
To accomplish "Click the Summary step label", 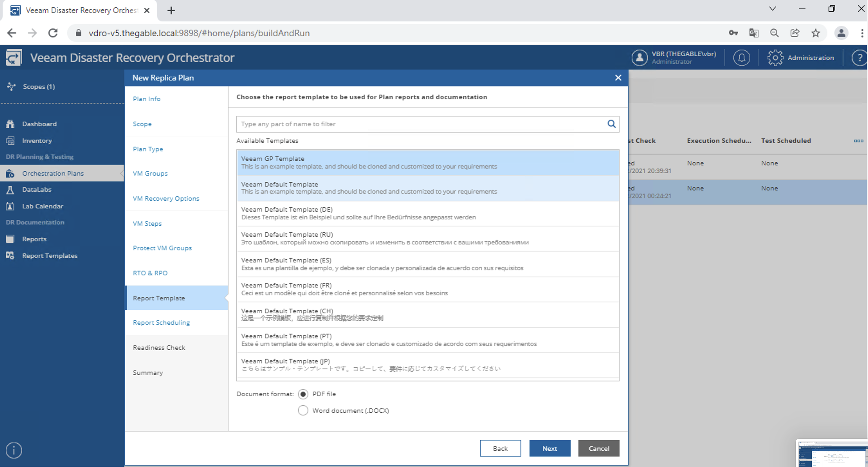I will 148,373.
